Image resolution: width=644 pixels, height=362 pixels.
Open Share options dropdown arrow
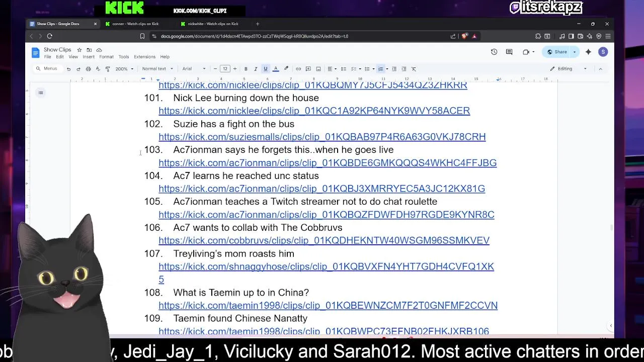coord(574,52)
